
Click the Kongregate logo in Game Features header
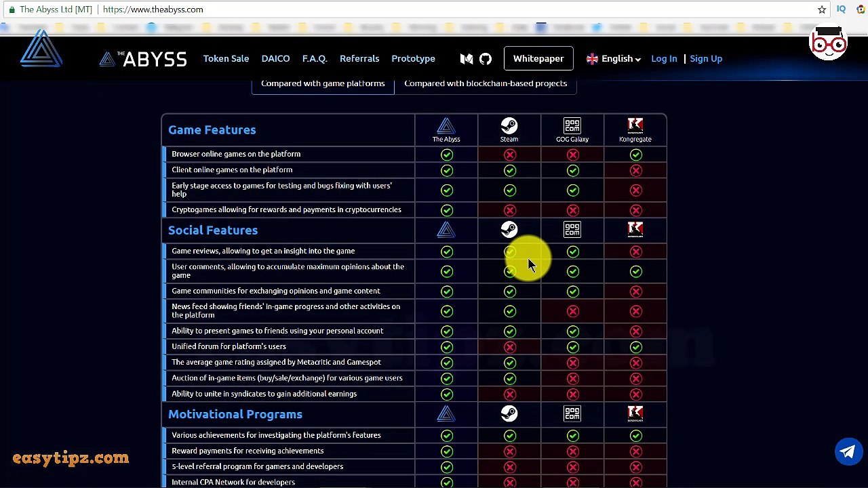[635, 125]
